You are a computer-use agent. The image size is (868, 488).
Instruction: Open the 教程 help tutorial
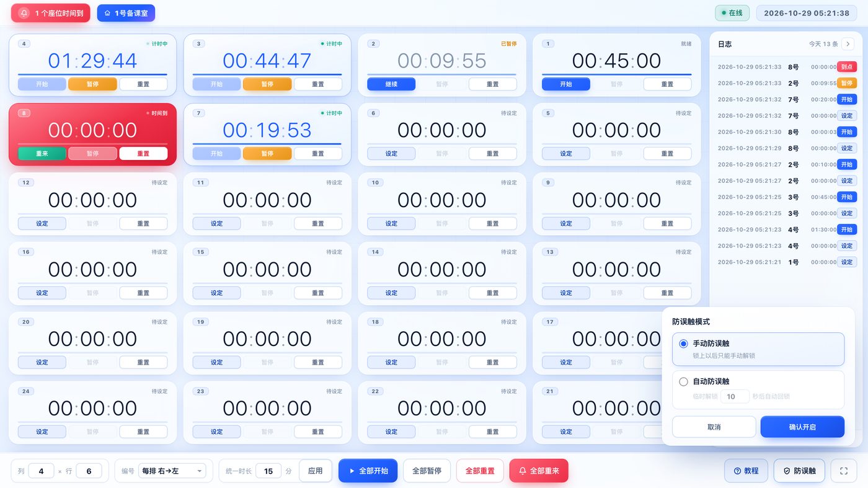[x=746, y=471]
